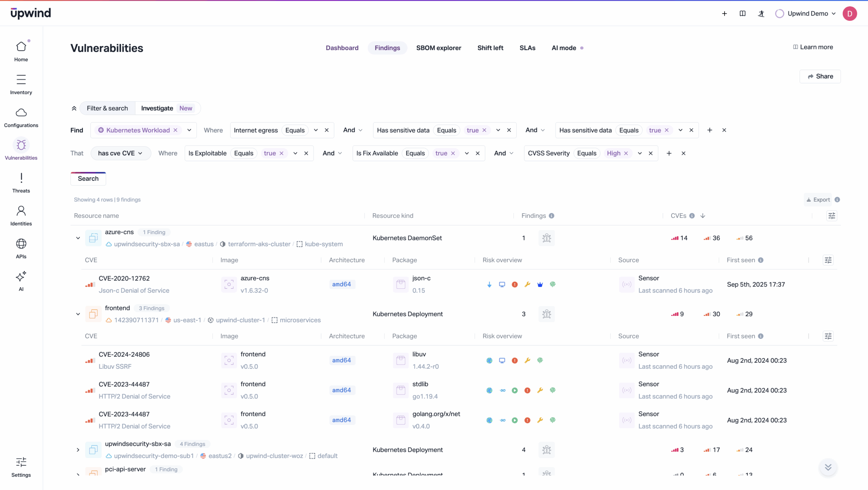Open the has cve CVE dropdown
868x490 pixels.
point(120,153)
